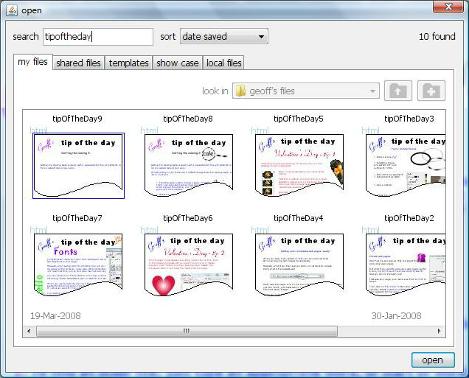This screenshot has width=469, height=378.
Task: Open the show case tab
Action: [x=177, y=63]
